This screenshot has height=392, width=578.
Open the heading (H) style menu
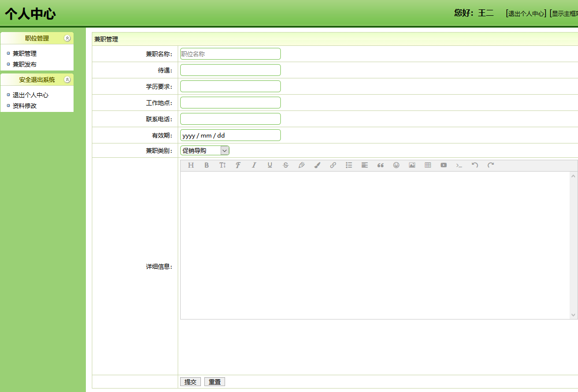click(191, 165)
